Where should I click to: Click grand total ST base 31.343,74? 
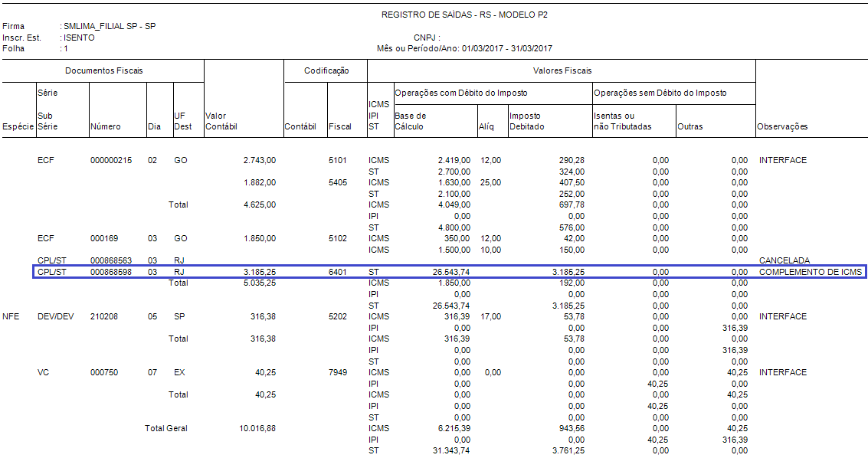point(452,450)
